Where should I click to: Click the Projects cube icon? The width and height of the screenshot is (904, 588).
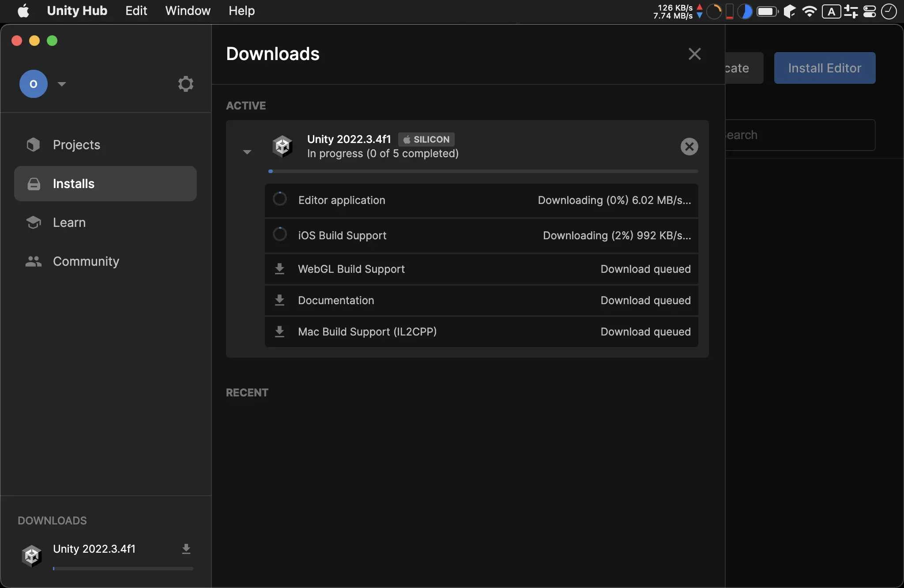(34, 145)
